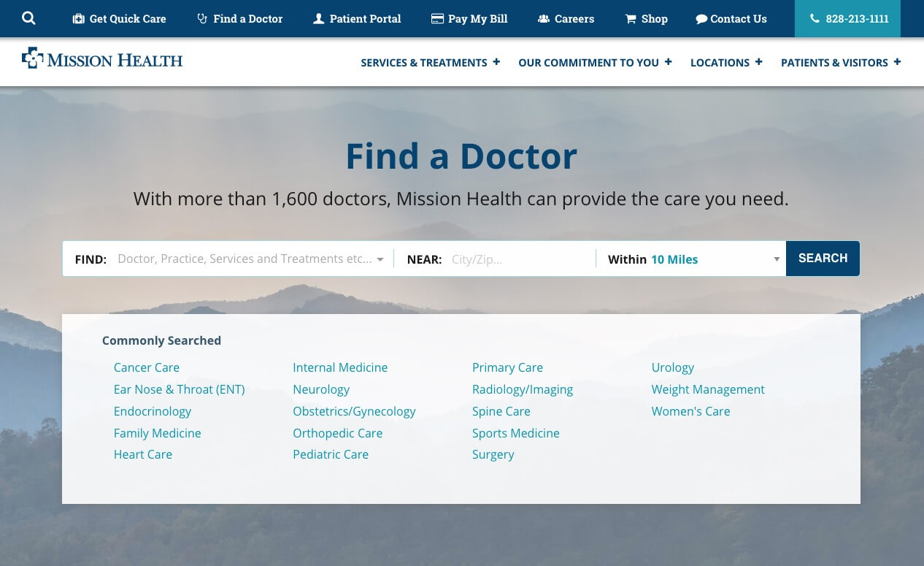Viewport: 924px width, 566px height.
Task: Select Family Medicine link
Action: coord(158,433)
